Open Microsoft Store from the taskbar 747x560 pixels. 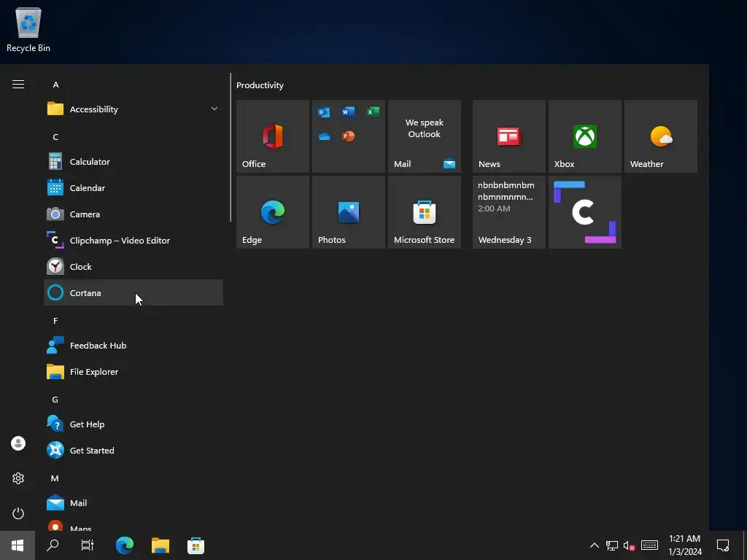196,545
